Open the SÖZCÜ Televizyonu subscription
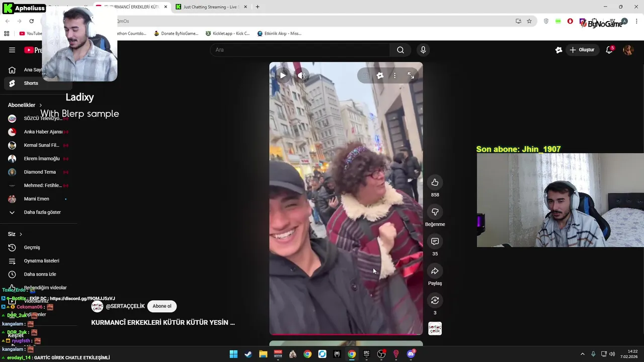Viewport: 644px width, 362px height. coord(38,119)
